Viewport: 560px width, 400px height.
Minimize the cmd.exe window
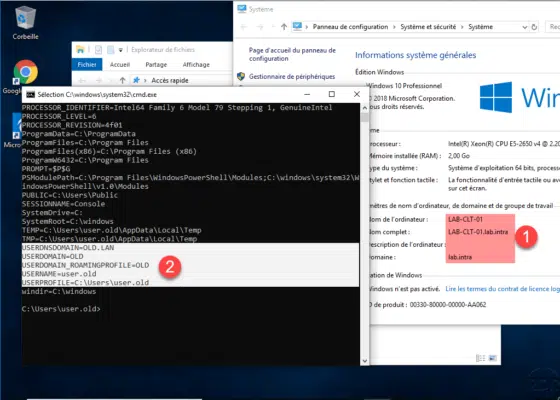tap(307, 94)
